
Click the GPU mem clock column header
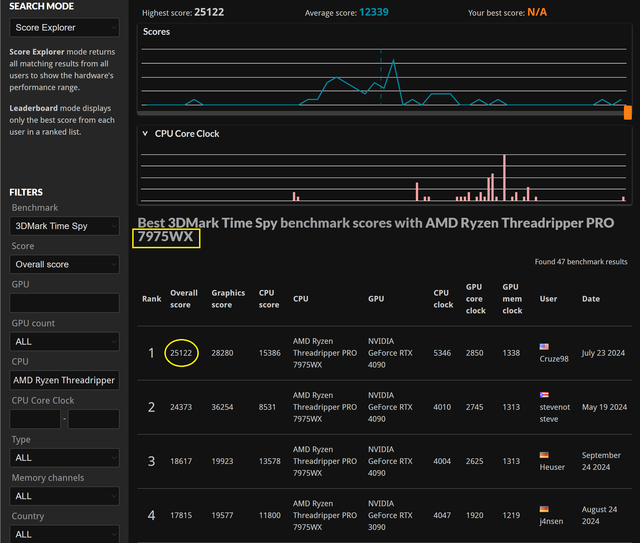(x=512, y=299)
